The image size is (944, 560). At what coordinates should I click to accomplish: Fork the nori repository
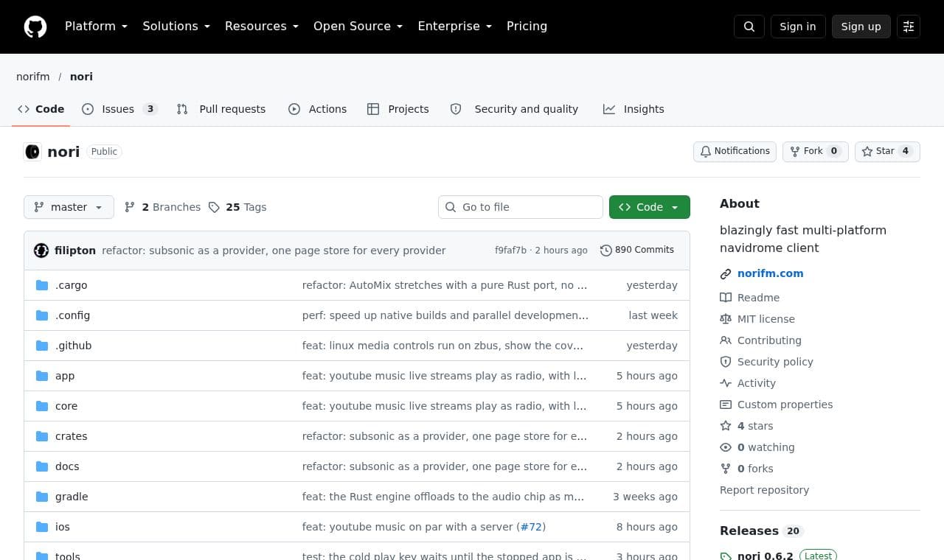(816, 151)
